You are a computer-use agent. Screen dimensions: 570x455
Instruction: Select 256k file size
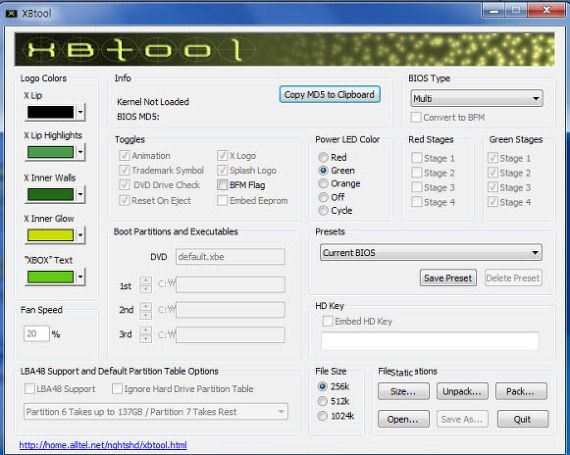(322, 386)
